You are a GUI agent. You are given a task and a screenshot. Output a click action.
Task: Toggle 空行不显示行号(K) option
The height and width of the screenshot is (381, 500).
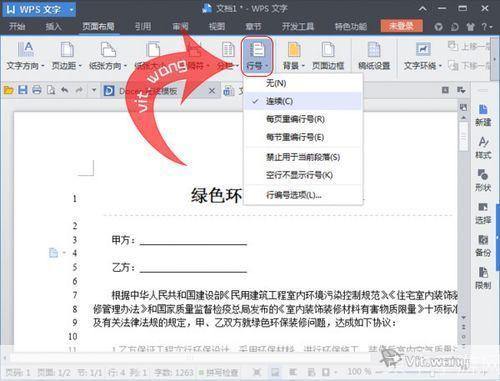click(x=303, y=175)
